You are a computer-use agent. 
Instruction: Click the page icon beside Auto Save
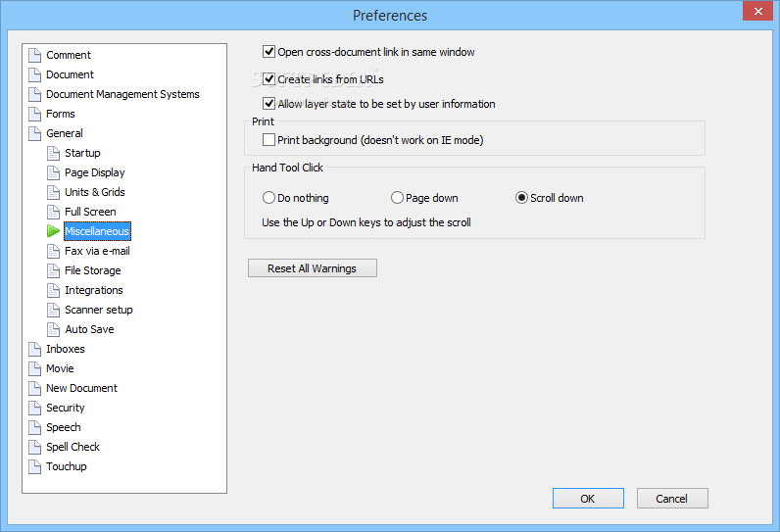(53, 329)
